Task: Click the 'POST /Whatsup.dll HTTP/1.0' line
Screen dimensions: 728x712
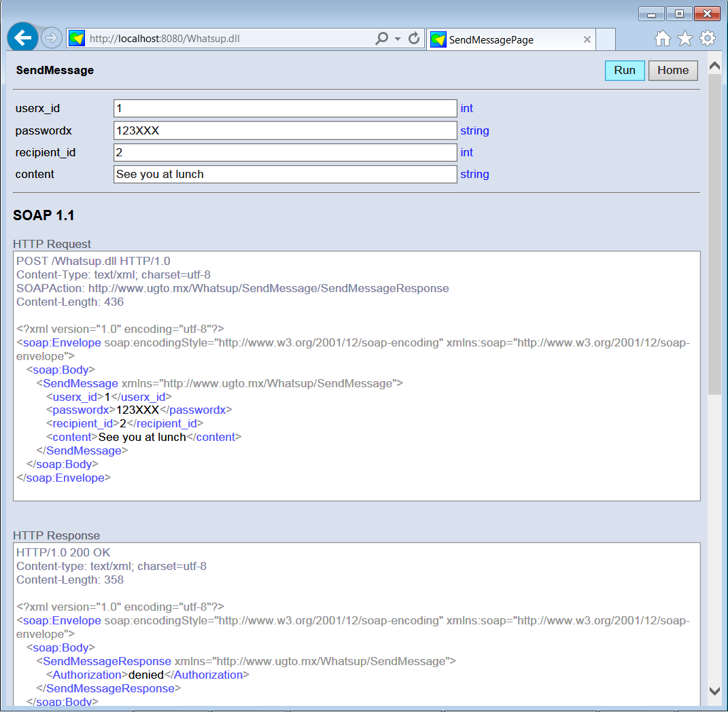Action: point(93,262)
